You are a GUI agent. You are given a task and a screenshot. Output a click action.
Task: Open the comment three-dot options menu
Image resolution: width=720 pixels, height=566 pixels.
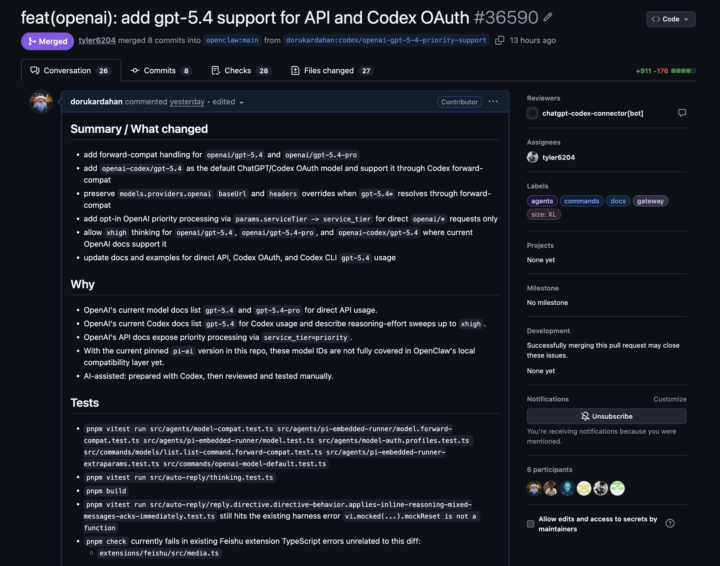pos(493,101)
